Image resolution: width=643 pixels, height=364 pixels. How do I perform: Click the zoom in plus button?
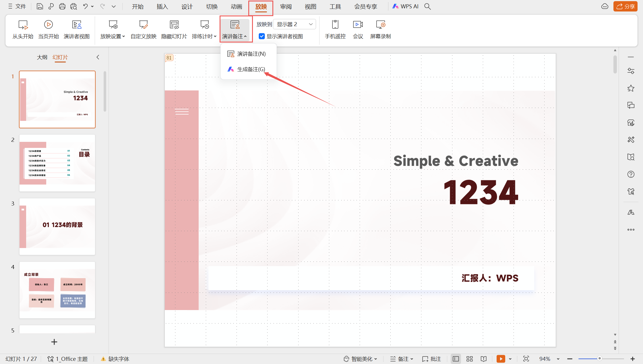[x=633, y=359]
